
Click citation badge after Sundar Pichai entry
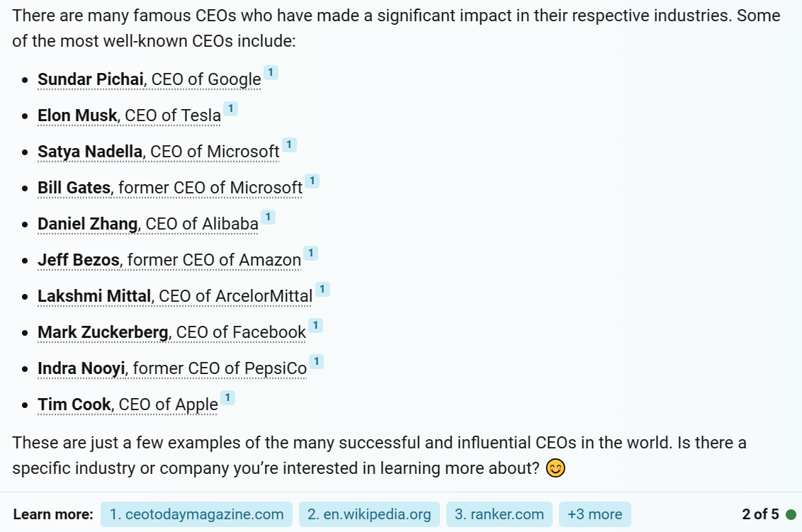(271, 73)
